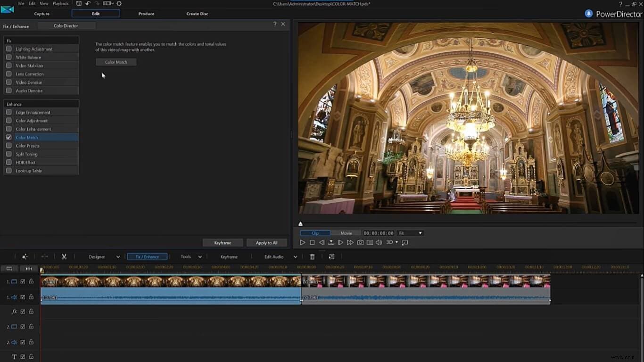Switch preview to Movie mode
This screenshot has width=644, height=362.
pyautogui.click(x=346, y=233)
